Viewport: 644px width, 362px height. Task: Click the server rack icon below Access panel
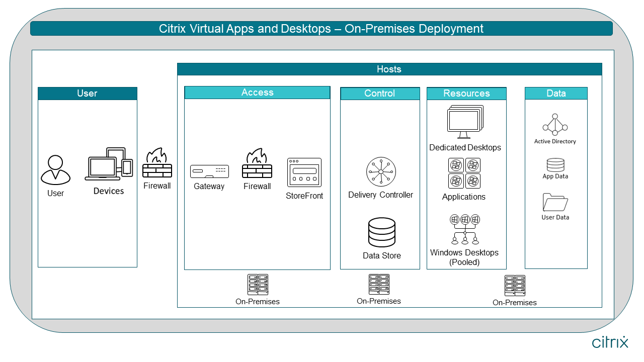pos(258,285)
